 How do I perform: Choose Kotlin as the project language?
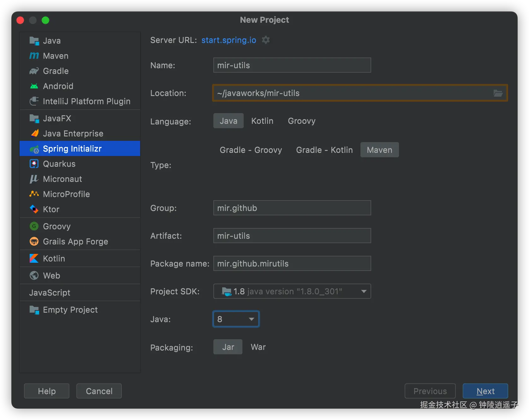coord(262,121)
